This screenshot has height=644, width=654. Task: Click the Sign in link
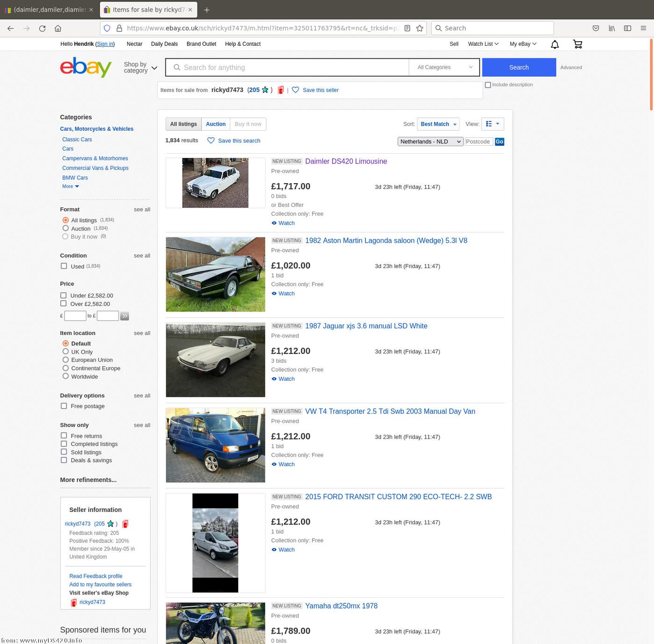tap(105, 44)
